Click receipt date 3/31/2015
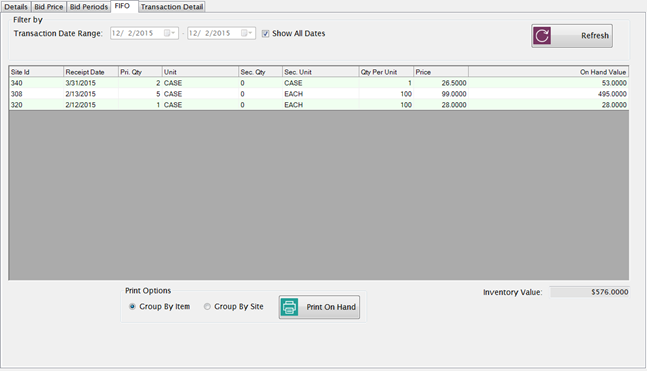The width and height of the screenshot is (647, 371). click(91, 83)
